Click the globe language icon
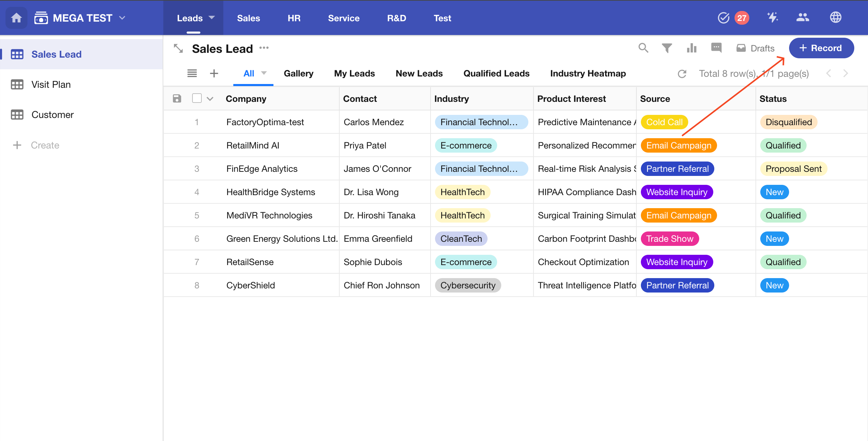 point(835,17)
